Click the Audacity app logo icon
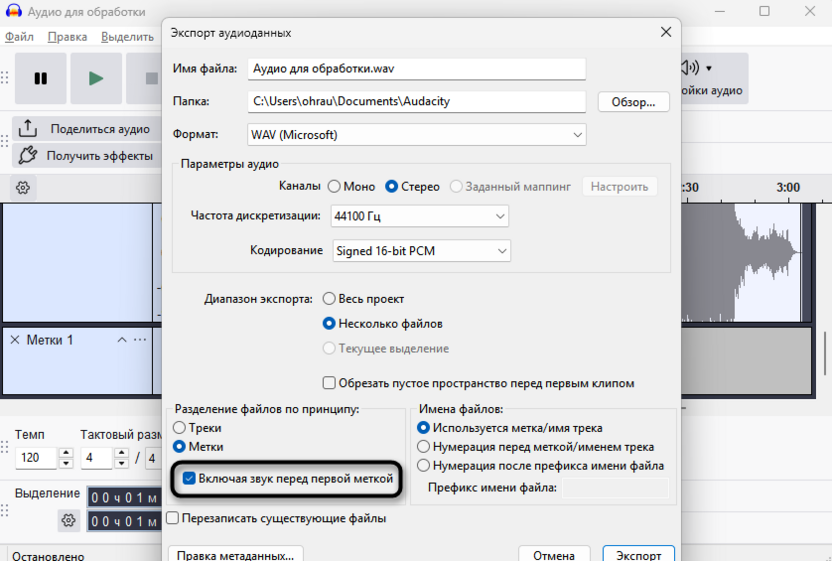 [x=13, y=11]
